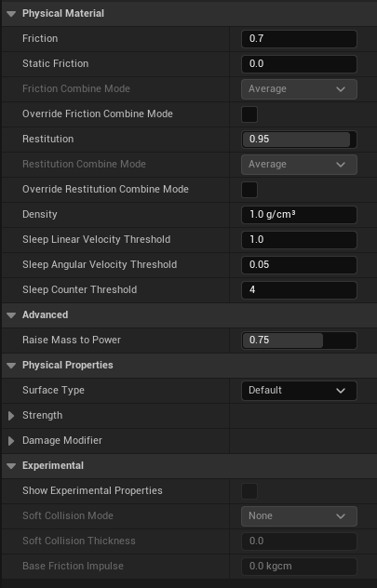The height and width of the screenshot is (588, 377).
Task: Open the Restitution Combine Mode dropdown
Action: 299,165
